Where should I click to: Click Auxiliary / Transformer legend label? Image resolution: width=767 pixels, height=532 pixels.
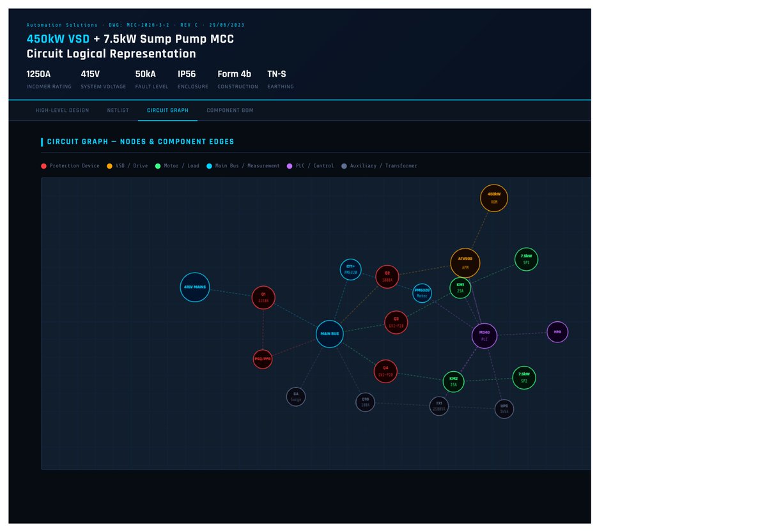click(383, 166)
